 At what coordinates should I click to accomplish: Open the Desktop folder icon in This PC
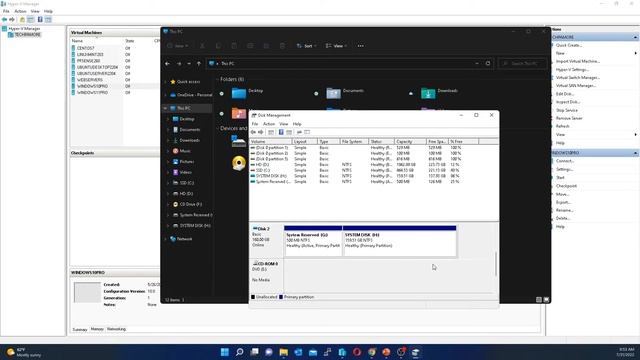point(239,93)
